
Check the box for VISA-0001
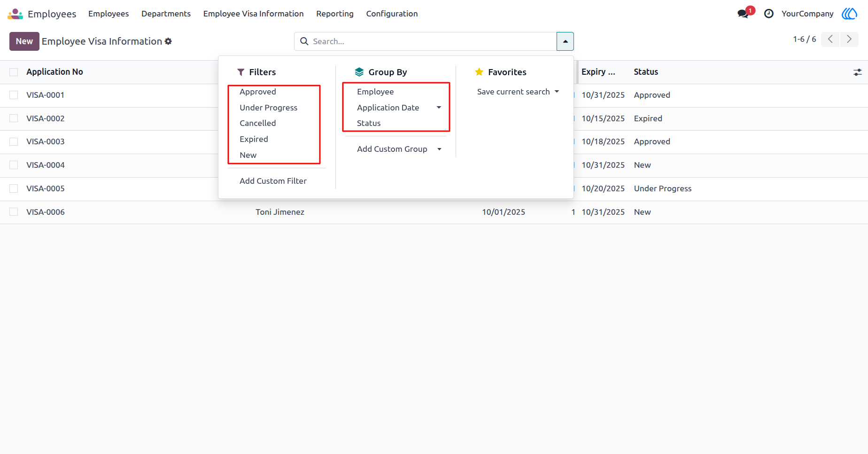[14, 95]
